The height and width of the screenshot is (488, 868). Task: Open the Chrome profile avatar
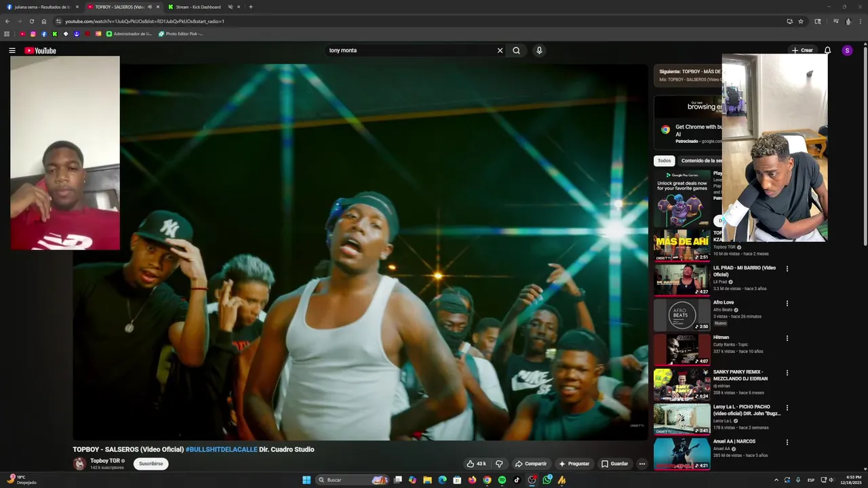pos(848,21)
